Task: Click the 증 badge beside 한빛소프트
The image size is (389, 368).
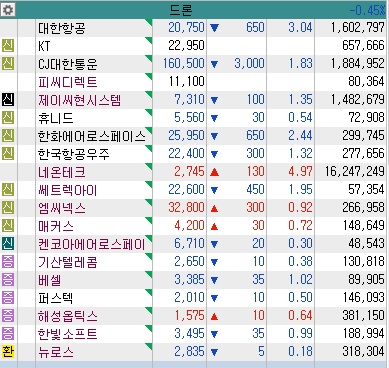Action: pyautogui.click(x=8, y=333)
